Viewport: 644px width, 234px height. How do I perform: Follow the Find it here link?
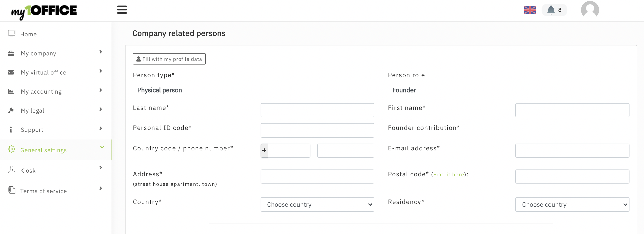coord(448,175)
